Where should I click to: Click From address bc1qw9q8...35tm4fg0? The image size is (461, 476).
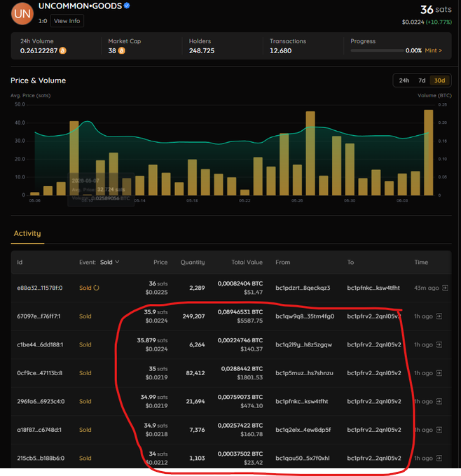point(305,316)
